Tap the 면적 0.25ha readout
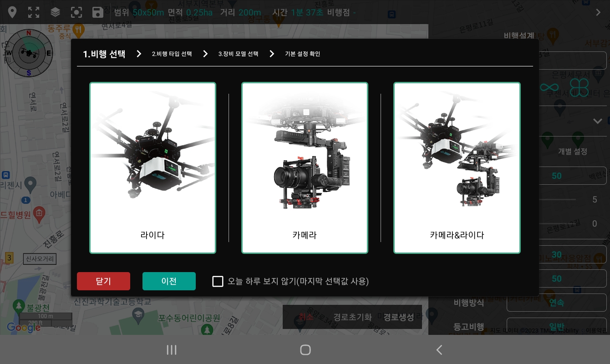 190,12
